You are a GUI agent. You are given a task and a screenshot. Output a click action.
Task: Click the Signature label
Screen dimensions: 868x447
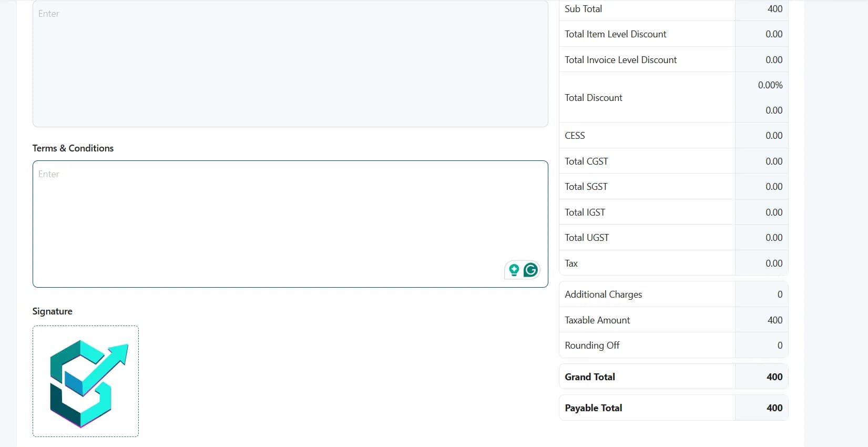pos(53,311)
